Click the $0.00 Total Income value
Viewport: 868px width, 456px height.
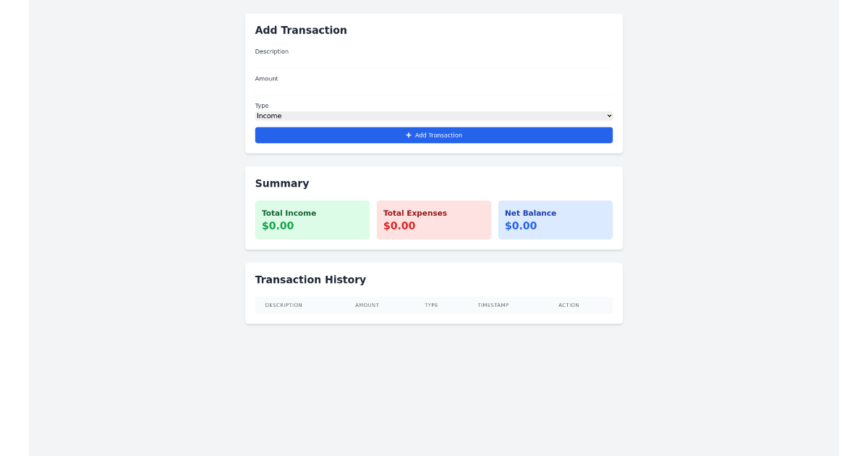click(278, 225)
